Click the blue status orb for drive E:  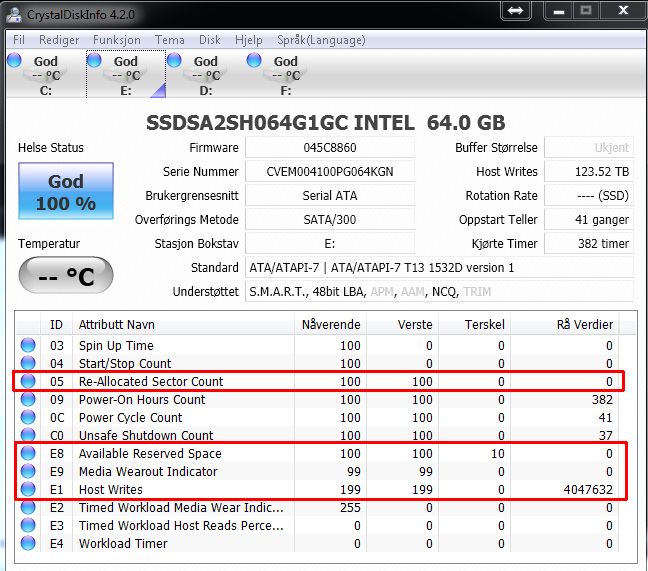coord(94,60)
